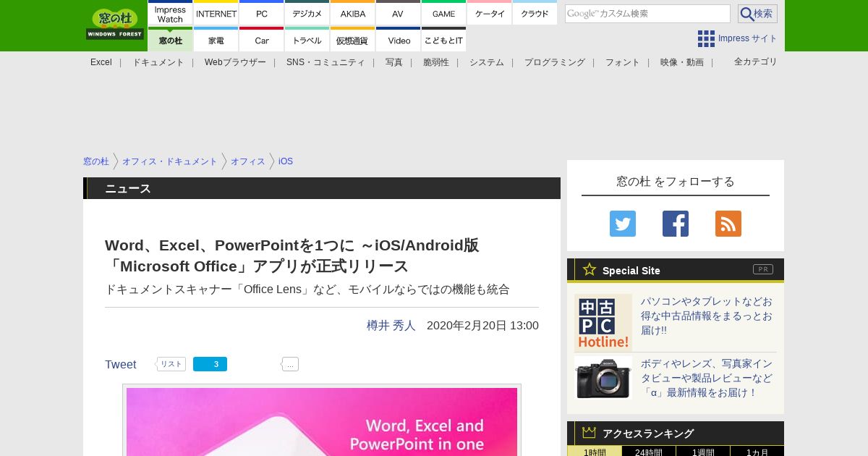The height and width of the screenshot is (456, 868).
Task: Go to 窓の杜 breadcrumb link
Action: pos(96,161)
